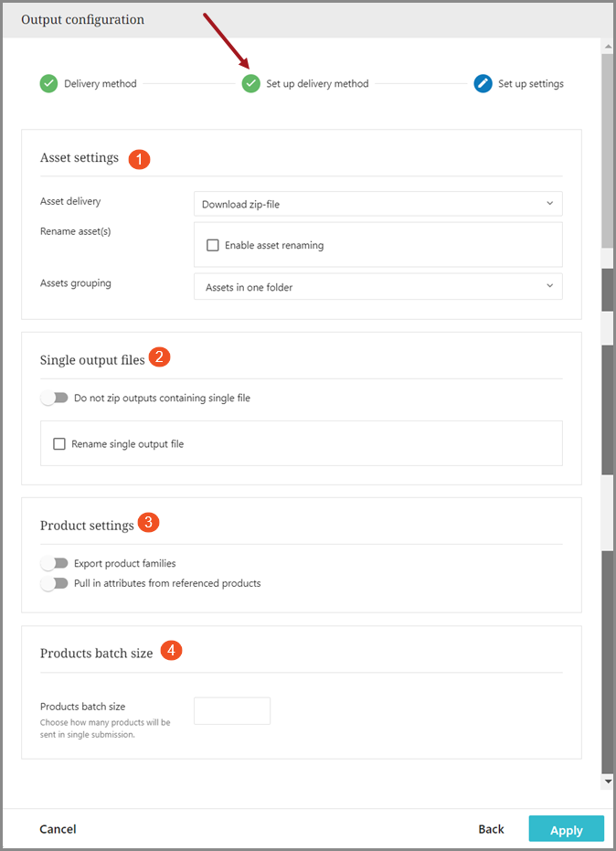Go to the Delivery method step
616x851 pixels.
100,84
